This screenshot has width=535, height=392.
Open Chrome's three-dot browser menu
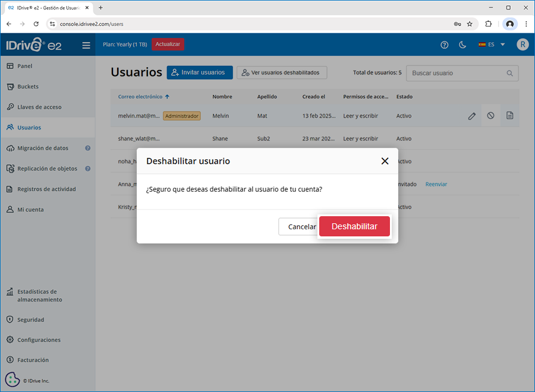pyautogui.click(x=525, y=24)
